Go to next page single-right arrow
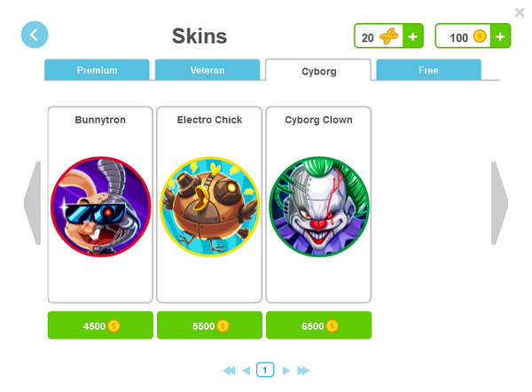This screenshot has height=392, width=532. tap(286, 371)
